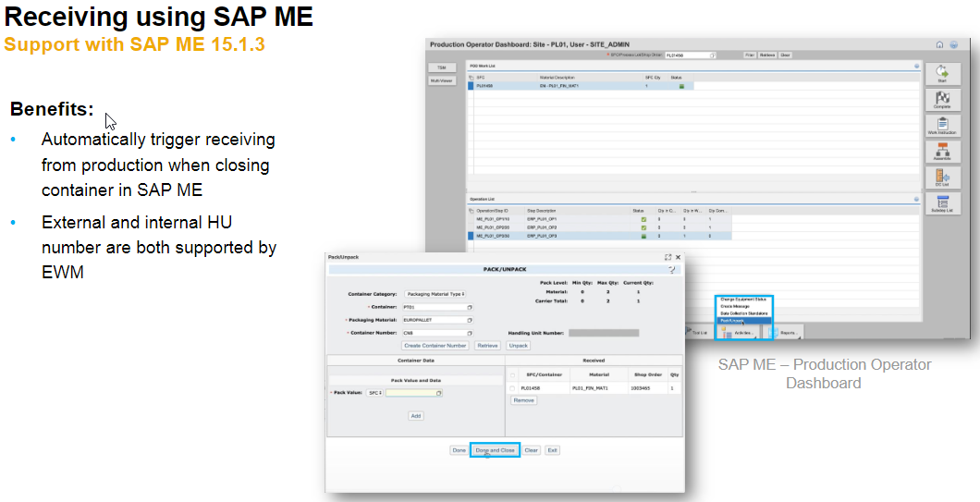The width and height of the screenshot is (980, 502).
Task: Click the round icon beside home icon
Action: point(954,44)
